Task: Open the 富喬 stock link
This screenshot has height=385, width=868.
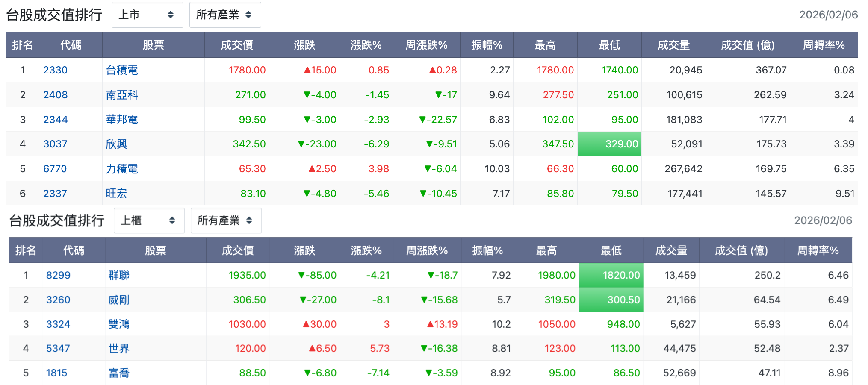Action: [119, 373]
